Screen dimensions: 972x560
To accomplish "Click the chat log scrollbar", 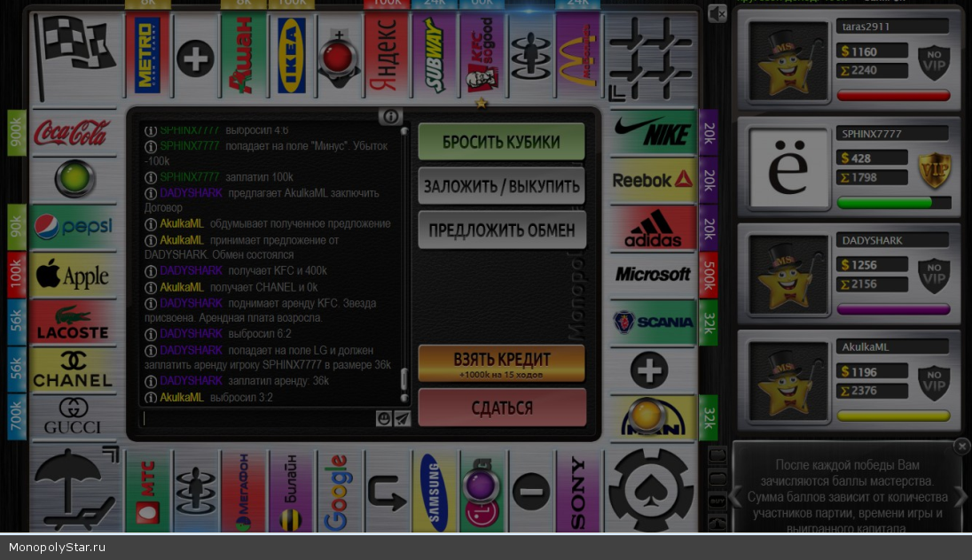I will (404, 265).
